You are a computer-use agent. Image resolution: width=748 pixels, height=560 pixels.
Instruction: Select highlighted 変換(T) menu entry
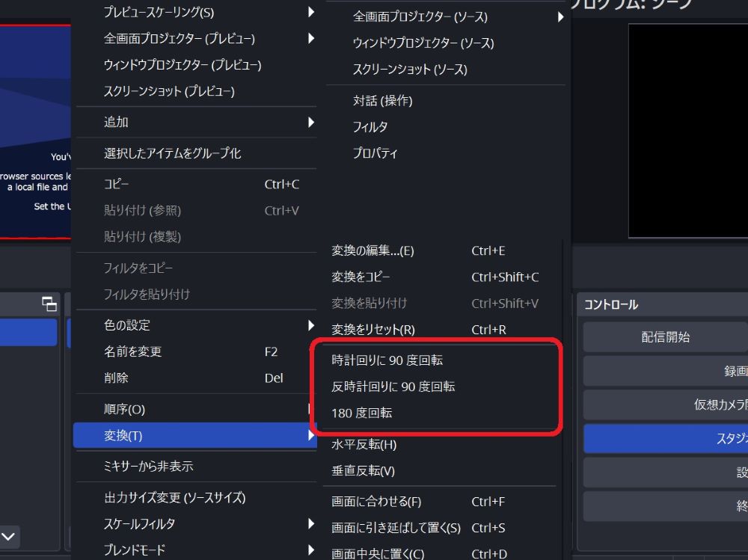[194, 435]
